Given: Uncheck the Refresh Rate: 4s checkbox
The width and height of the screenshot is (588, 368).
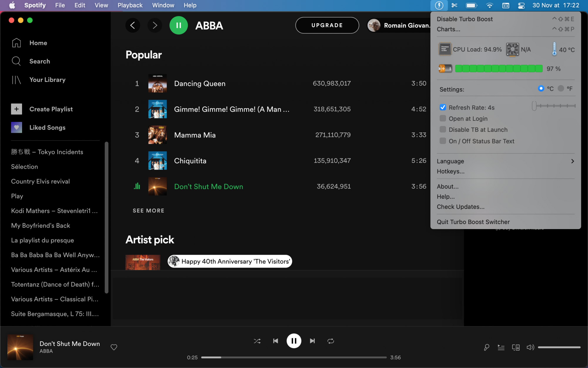Looking at the screenshot, I should click(x=443, y=107).
